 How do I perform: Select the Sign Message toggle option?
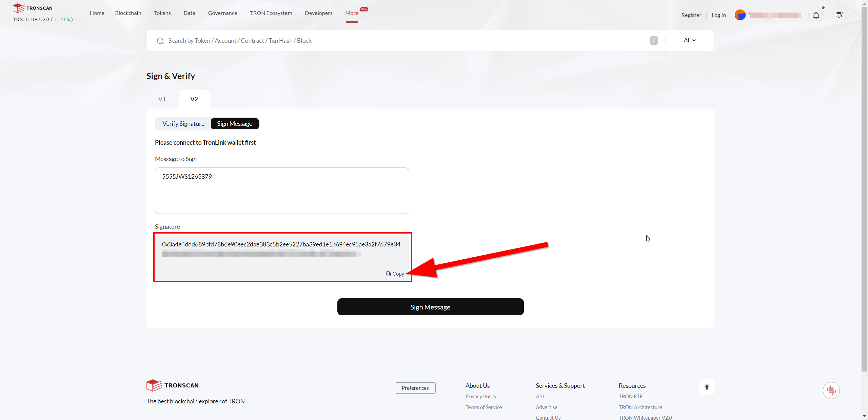click(x=235, y=124)
